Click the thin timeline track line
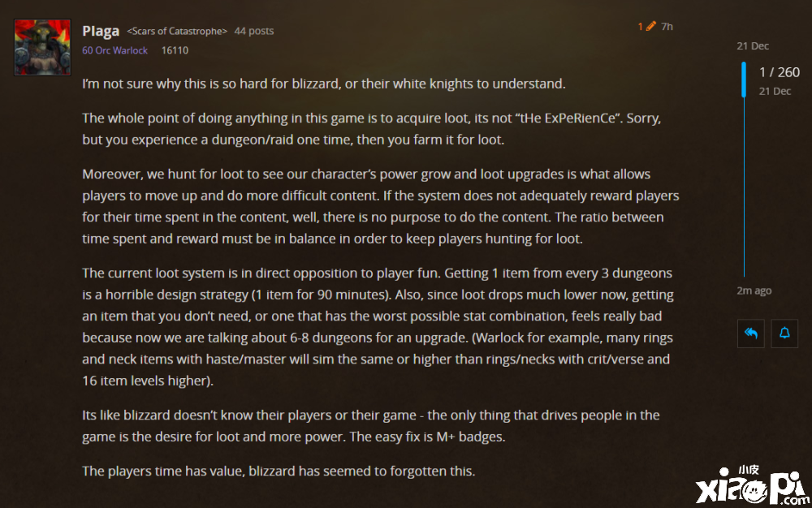 744,186
